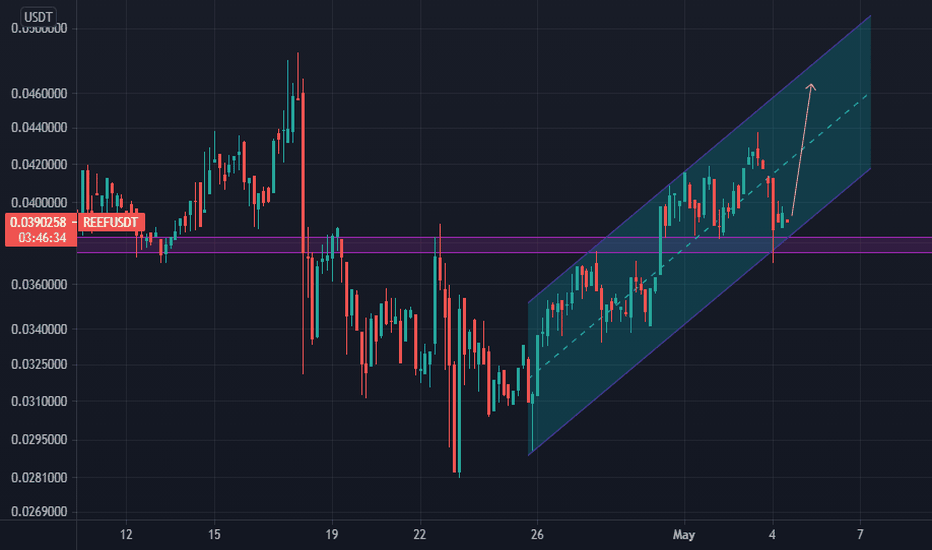Click the 0.0269000 price axis label

click(39, 511)
